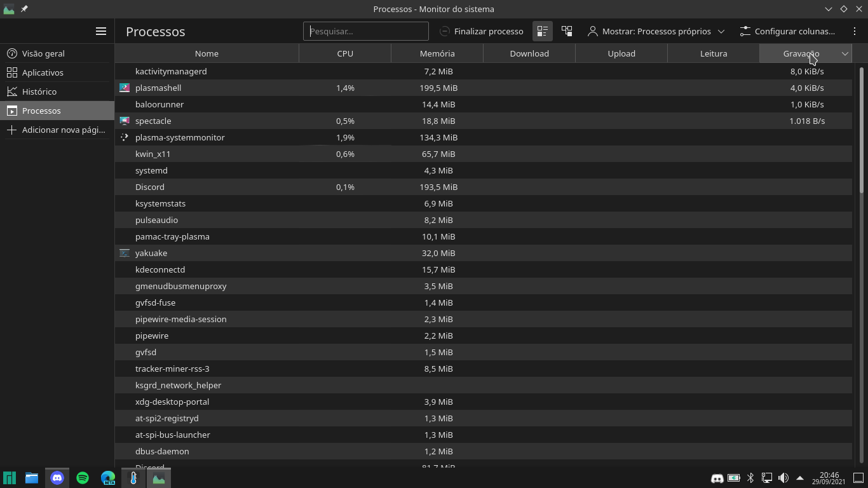This screenshot has width=868, height=488.
Task: Switch to tree view mode
Action: tap(567, 31)
